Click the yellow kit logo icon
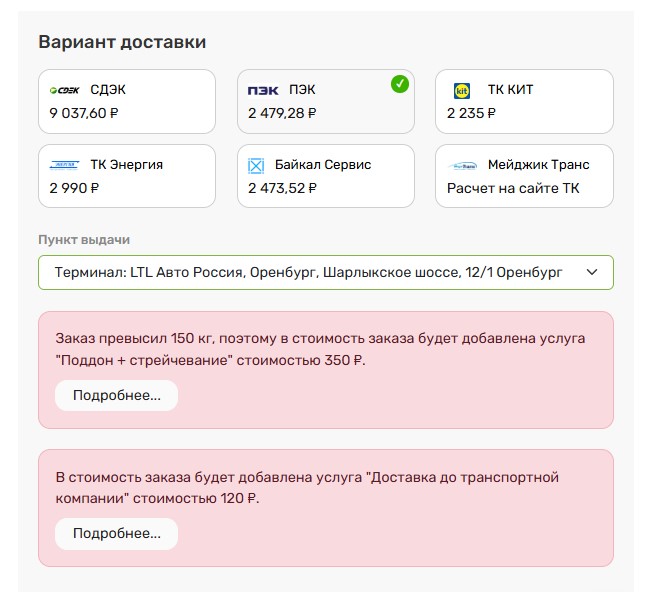The width and height of the screenshot is (651, 592). pyautogui.click(x=462, y=91)
